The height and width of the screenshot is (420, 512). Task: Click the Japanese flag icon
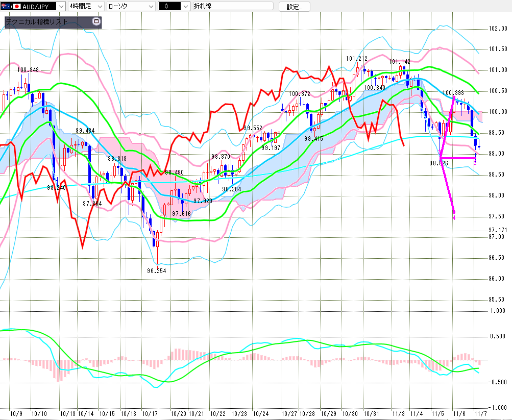[16, 6]
